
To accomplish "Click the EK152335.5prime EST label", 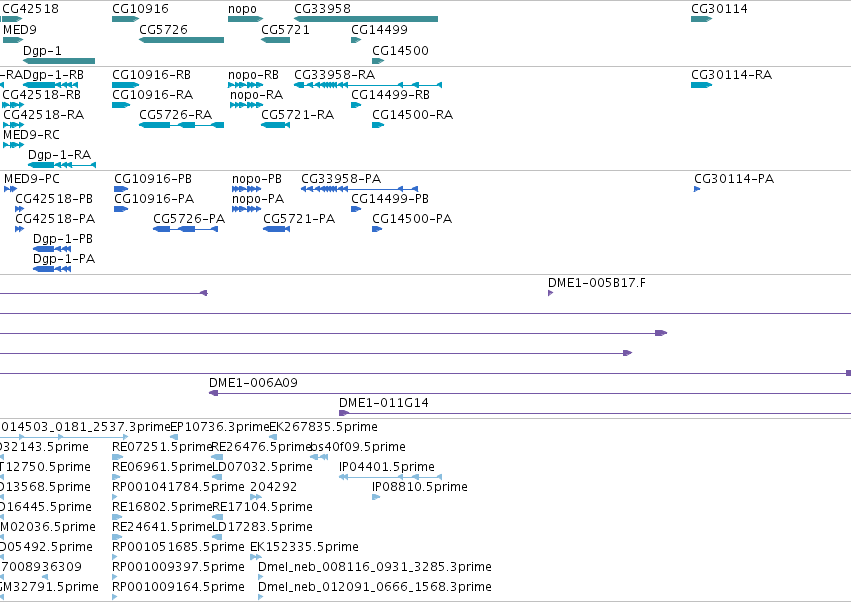I will (304, 547).
